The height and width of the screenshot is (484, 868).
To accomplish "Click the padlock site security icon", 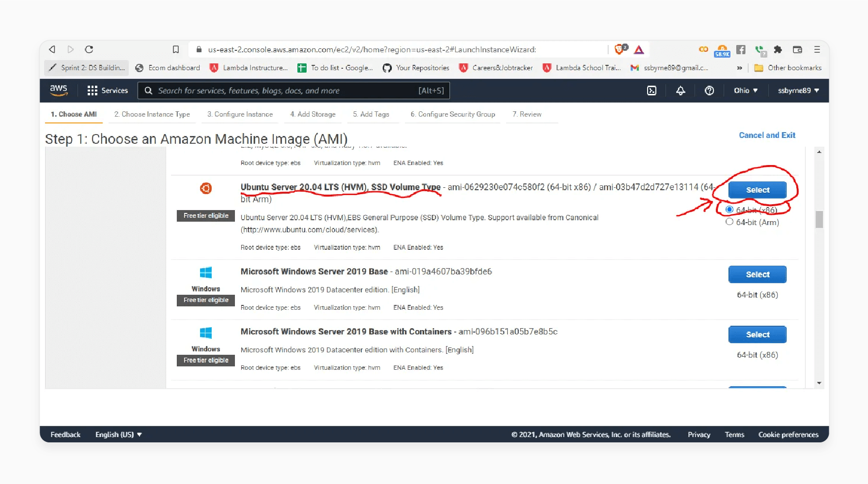I will coord(199,49).
